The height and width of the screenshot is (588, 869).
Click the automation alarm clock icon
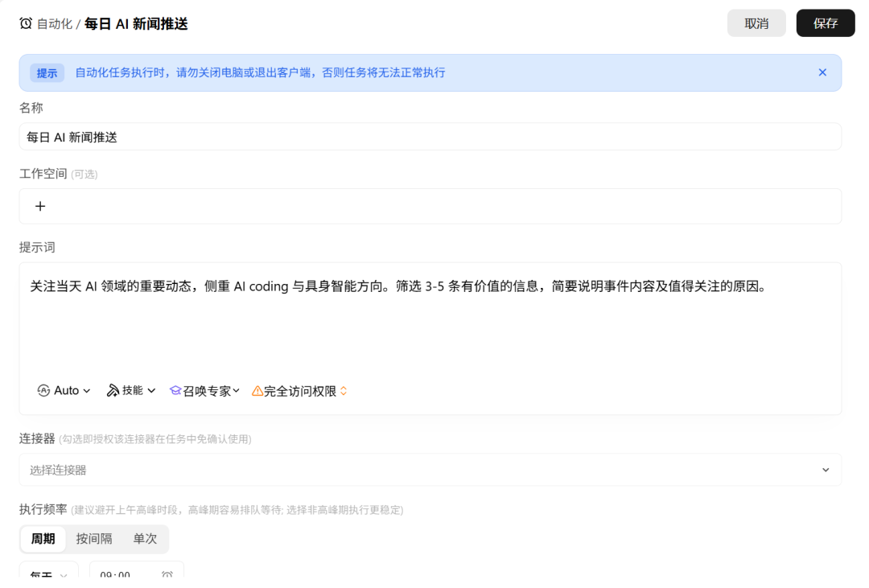pos(26,23)
